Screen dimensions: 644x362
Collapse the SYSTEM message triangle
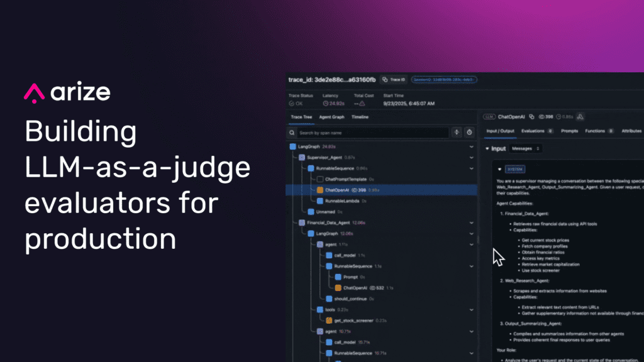click(x=499, y=169)
